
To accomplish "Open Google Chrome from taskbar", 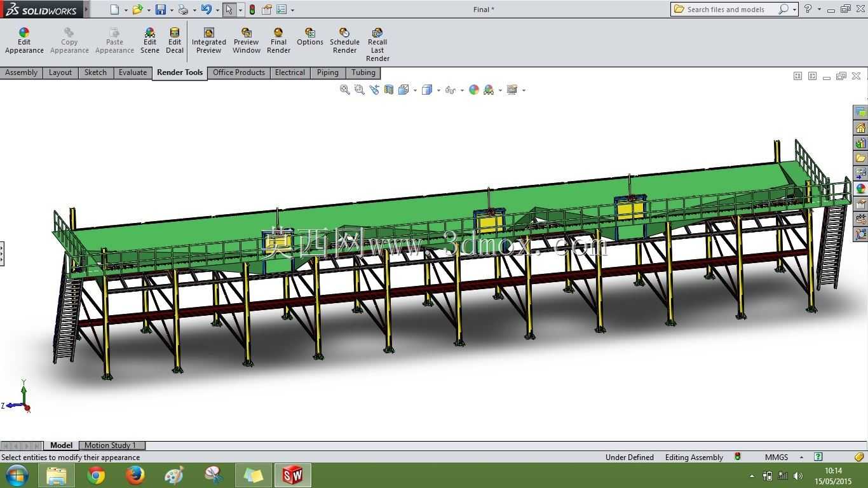I will pos(96,475).
